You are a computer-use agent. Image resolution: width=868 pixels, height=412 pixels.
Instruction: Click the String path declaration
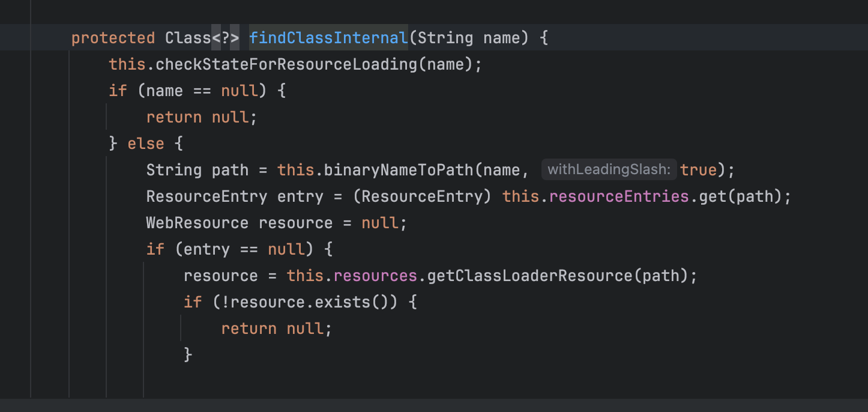(197, 170)
